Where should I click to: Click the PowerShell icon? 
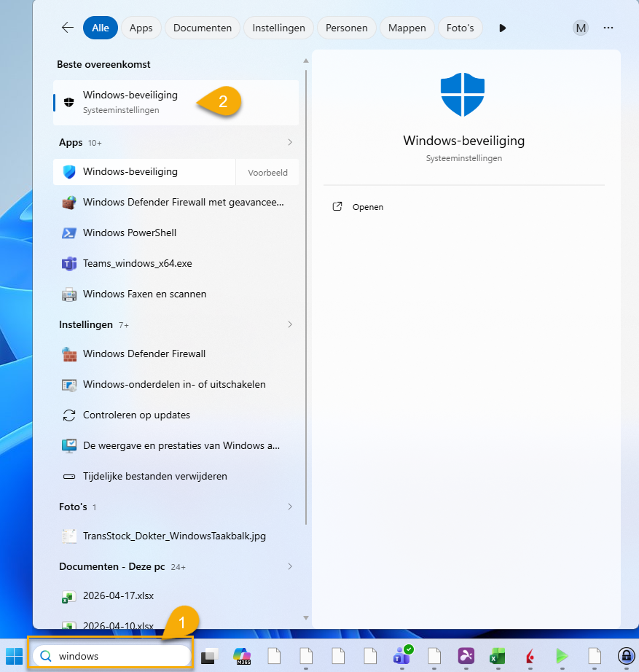tap(69, 233)
